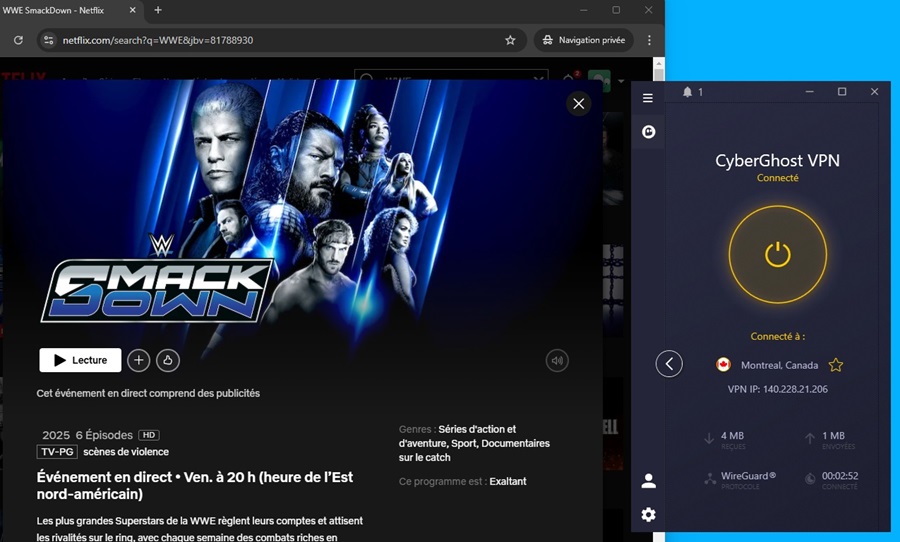The height and width of the screenshot is (542, 900).
Task: Open CyberGhost account profile icon
Action: [x=649, y=481]
